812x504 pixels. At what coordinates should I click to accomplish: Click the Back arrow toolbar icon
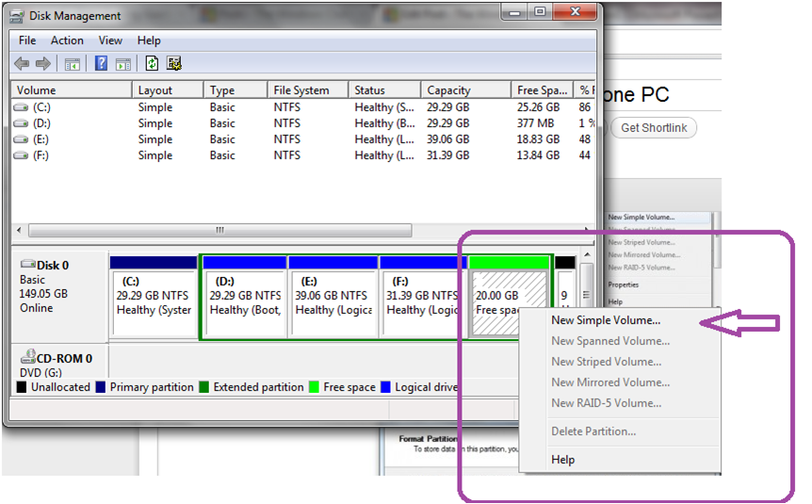tap(22, 64)
